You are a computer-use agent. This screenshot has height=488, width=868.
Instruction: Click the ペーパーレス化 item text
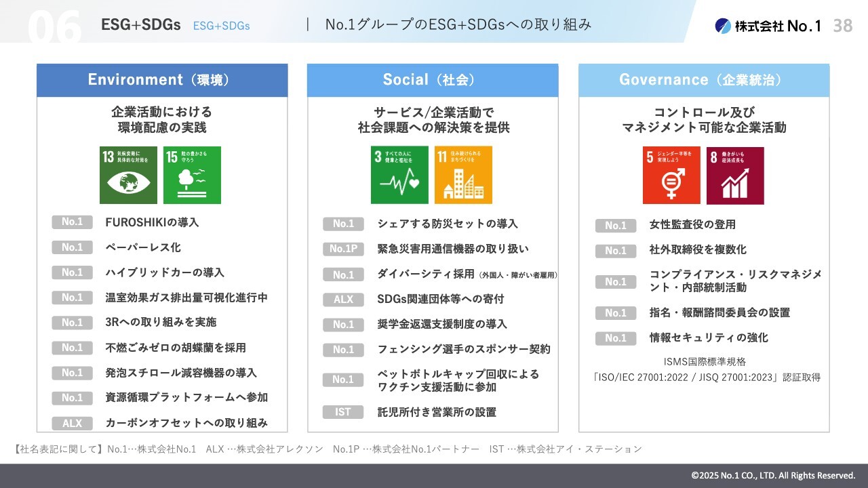click(x=143, y=247)
